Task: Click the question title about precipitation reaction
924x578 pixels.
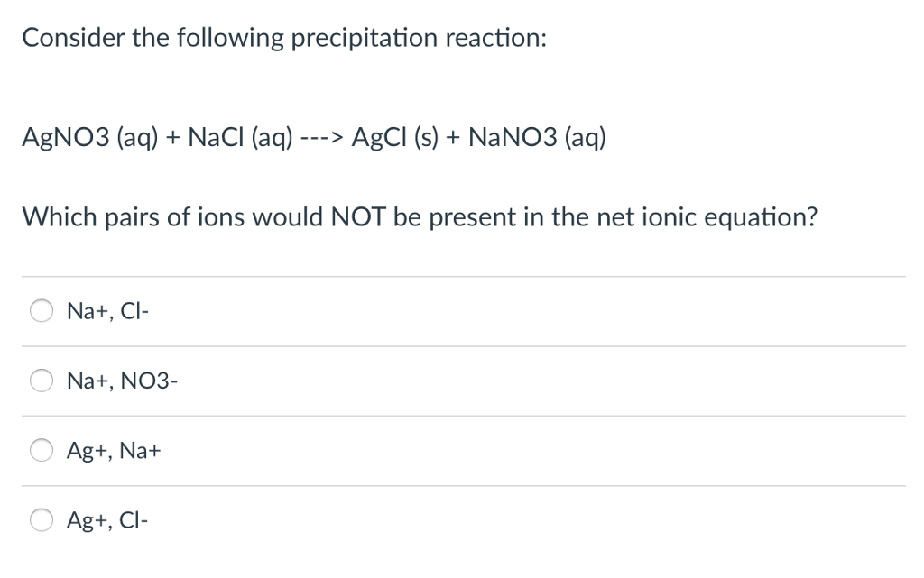Action: [283, 37]
